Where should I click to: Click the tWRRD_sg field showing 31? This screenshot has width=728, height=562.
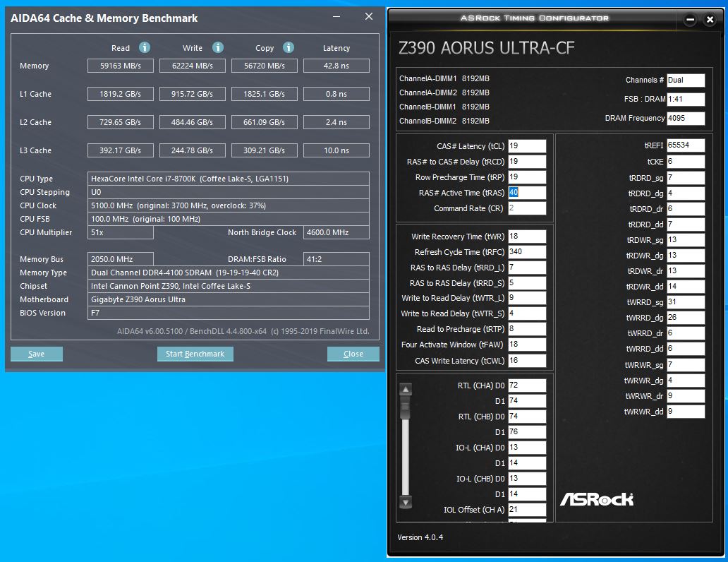tap(686, 302)
